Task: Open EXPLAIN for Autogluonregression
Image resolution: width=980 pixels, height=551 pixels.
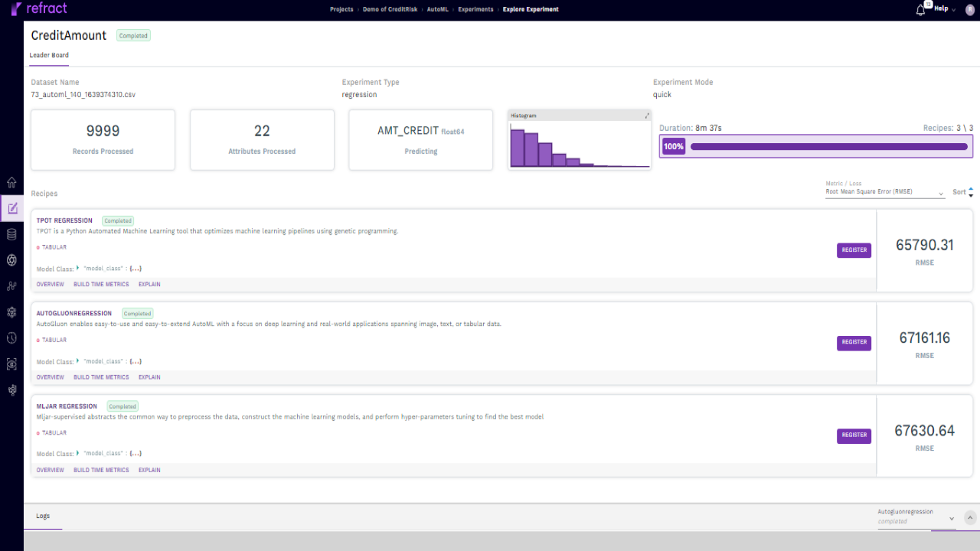Action: 149,377
